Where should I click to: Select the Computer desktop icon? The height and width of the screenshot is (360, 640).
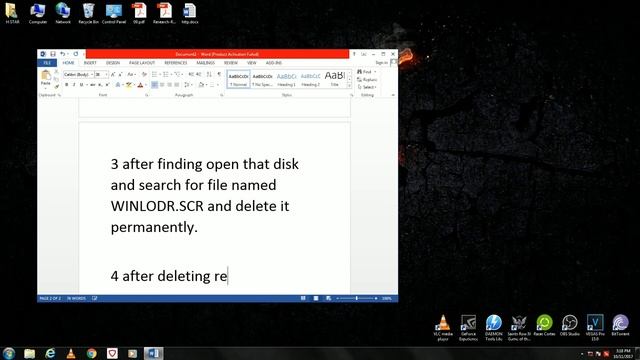(38, 13)
